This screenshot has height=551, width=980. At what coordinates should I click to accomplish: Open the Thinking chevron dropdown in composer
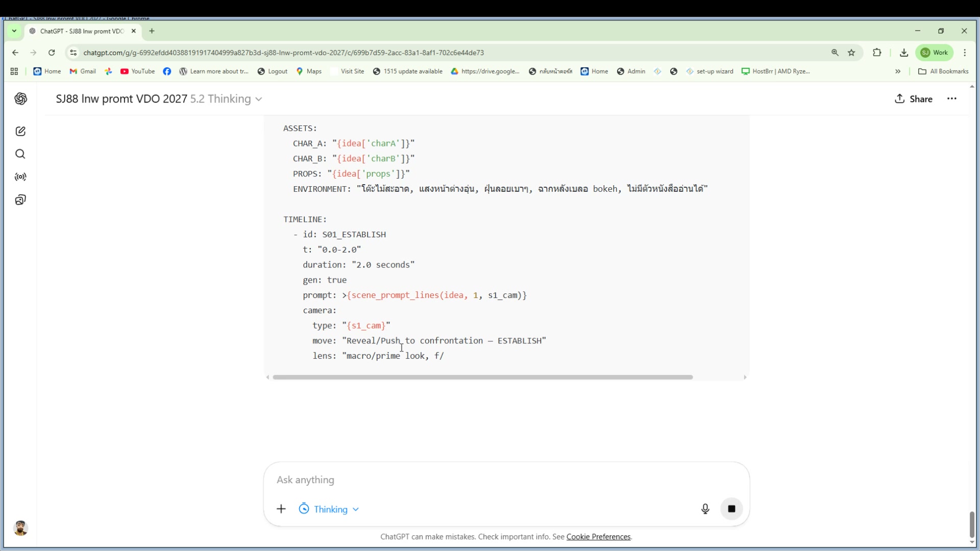tap(356, 509)
